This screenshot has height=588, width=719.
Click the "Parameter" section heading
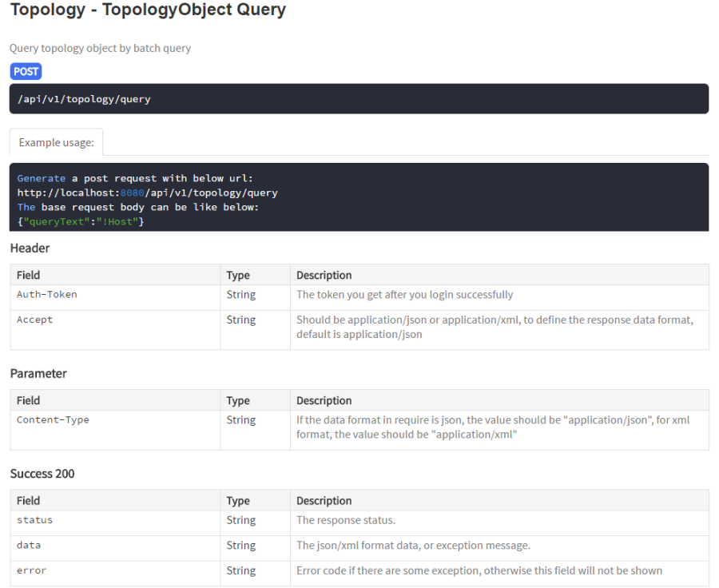[x=38, y=373]
